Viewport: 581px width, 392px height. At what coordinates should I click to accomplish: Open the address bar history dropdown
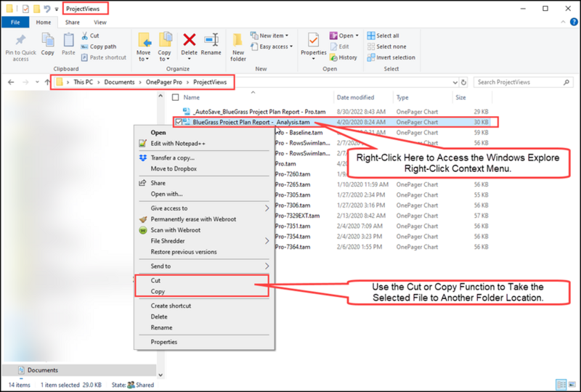pos(455,82)
